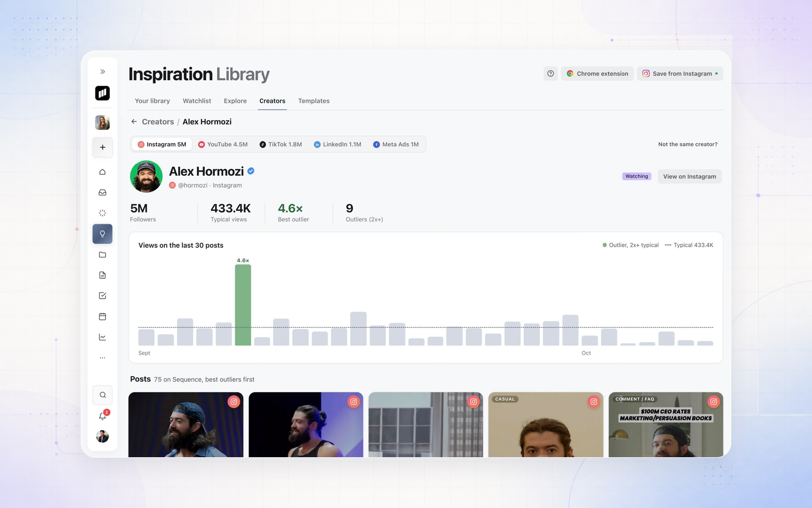Expand the sidebar with the double chevron
This screenshot has width=812, height=508.
tap(103, 72)
